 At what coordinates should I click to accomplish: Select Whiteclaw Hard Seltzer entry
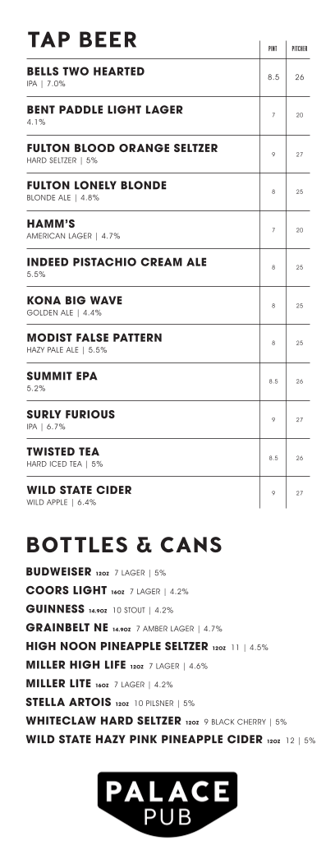[157, 722]
